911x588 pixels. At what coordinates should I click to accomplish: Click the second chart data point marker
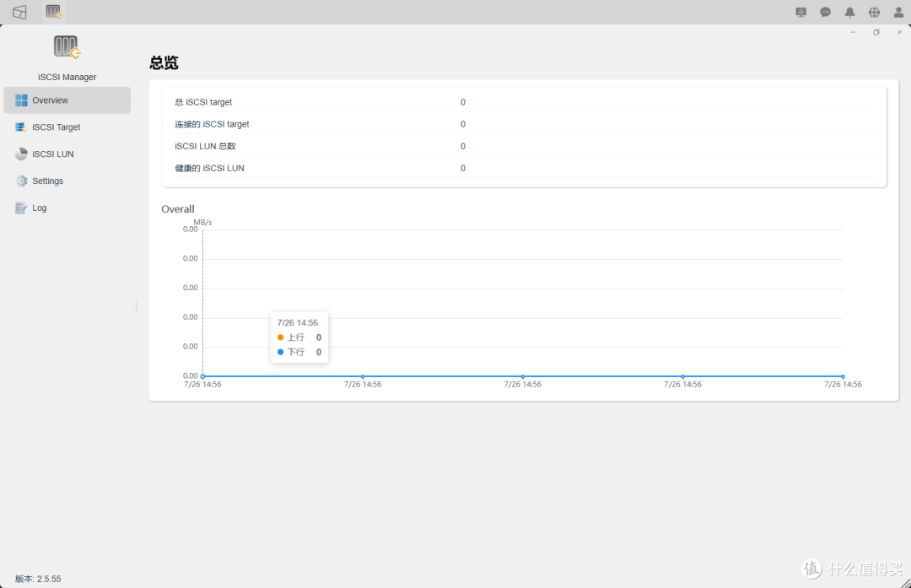click(363, 376)
